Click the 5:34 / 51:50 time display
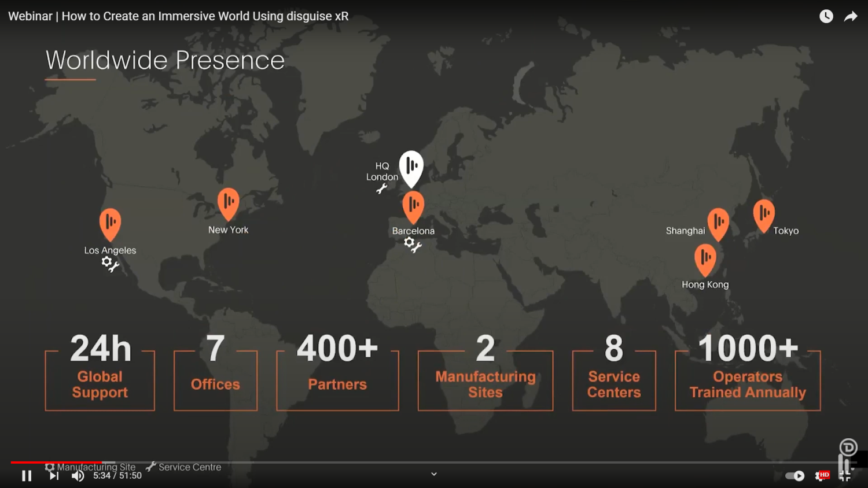868x488 pixels. click(117, 475)
